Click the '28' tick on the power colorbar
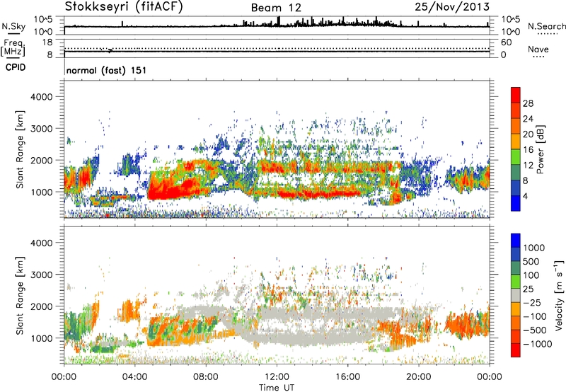The height and width of the screenshot is (392, 566). [528, 103]
